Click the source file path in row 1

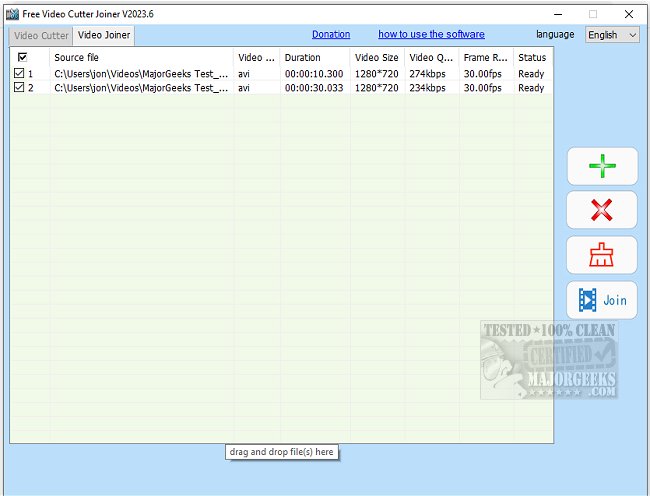141,74
